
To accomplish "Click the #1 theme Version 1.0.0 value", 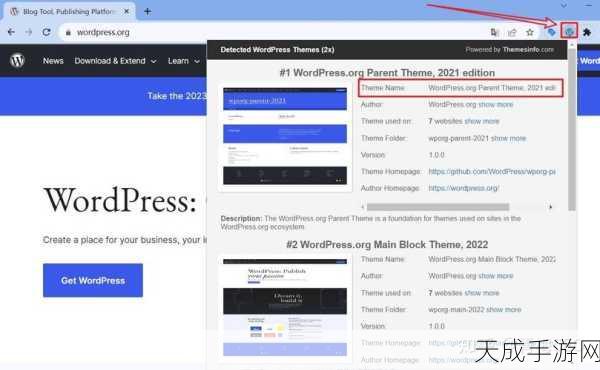I will [436, 155].
